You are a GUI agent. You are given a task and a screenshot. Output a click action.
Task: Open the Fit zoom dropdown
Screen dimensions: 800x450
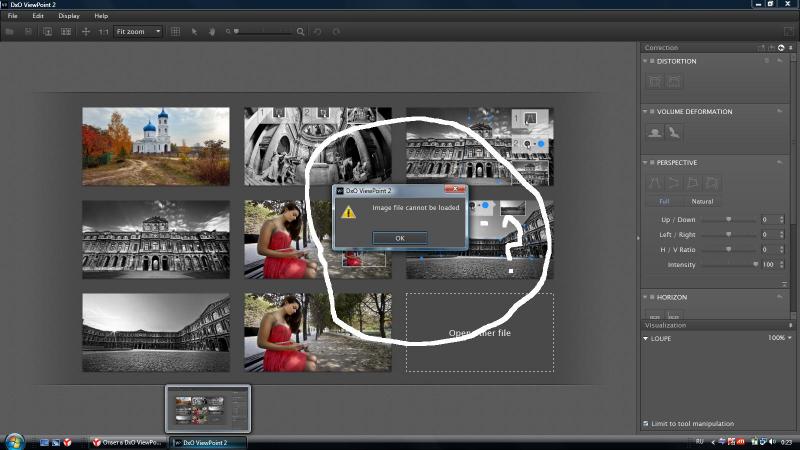[x=138, y=32]
